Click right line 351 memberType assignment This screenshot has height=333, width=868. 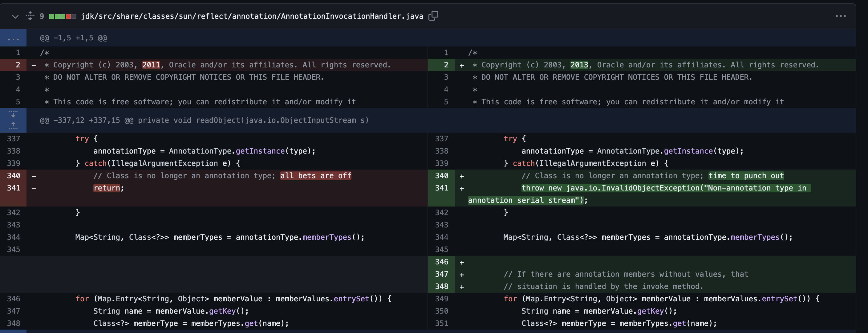coord(619,323)
